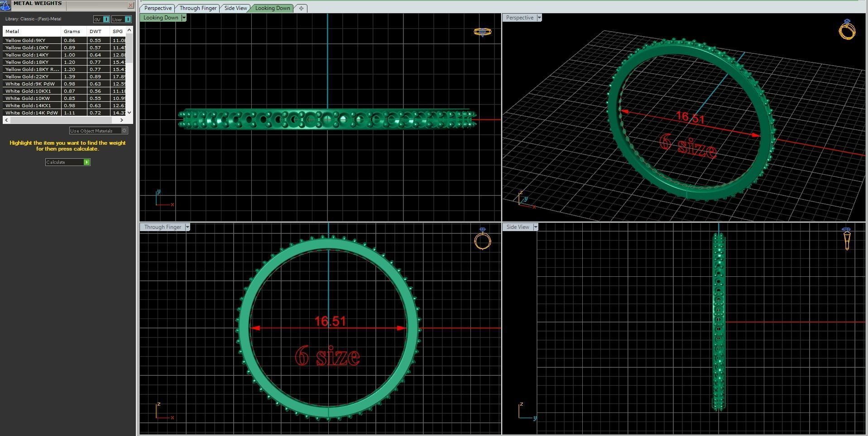The height and width of the screenshot is (436, 868).
Task: Click the '6 size' label in Through Finger view
Action: tap(327, 356)
